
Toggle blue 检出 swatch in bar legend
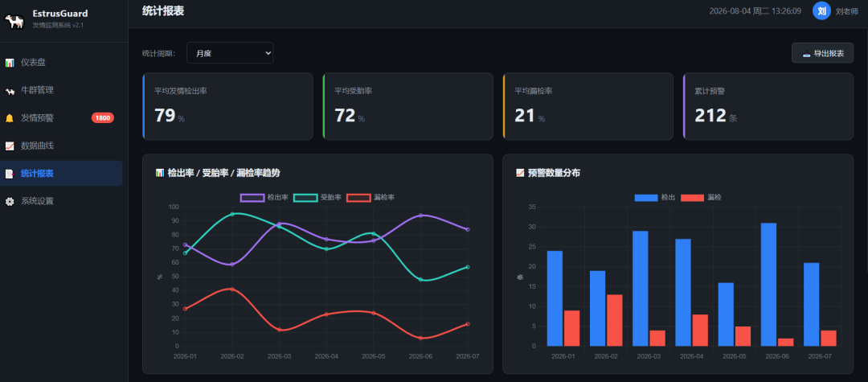(x=645, y=198)
